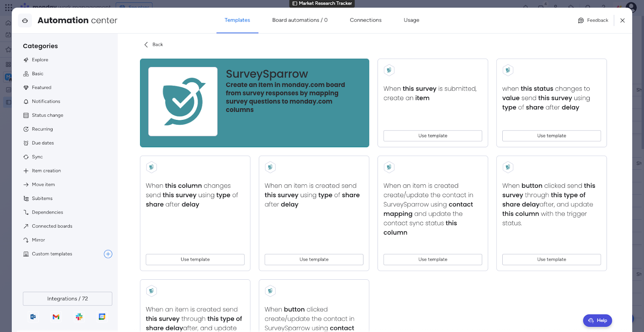Image resolution: width=644 pixels, height=332 pixels.
Task: Click the Feedback speech-bubble icon
Action: (581, 21)
